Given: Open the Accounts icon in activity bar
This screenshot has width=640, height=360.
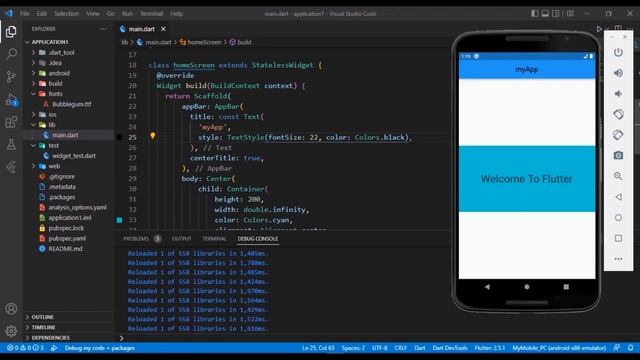Looking at the screenshot, I should 11,309.
